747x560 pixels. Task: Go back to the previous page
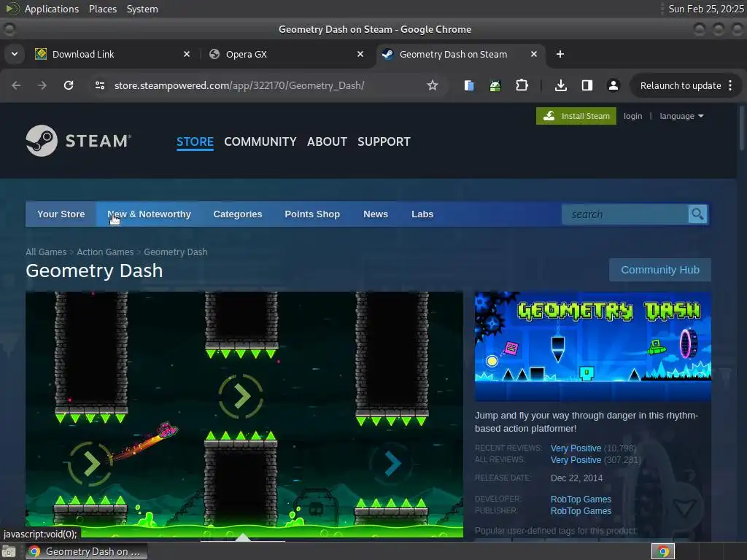click(16, 86)
